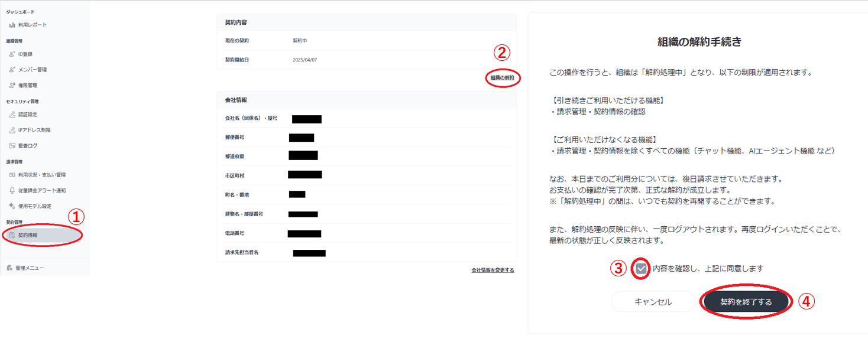
Task: Click the キャンセル button
Action: click(x=653, y=302)
